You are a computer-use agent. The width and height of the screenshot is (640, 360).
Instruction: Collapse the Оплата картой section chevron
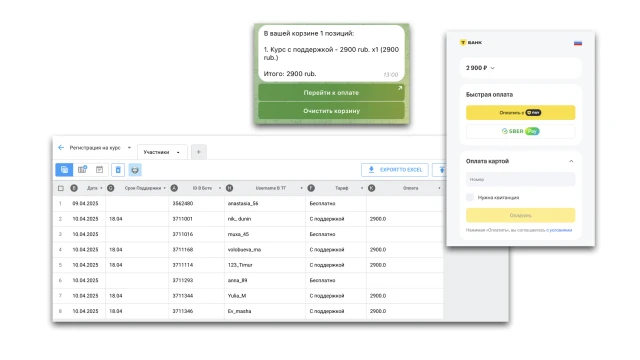pos(571,161)
